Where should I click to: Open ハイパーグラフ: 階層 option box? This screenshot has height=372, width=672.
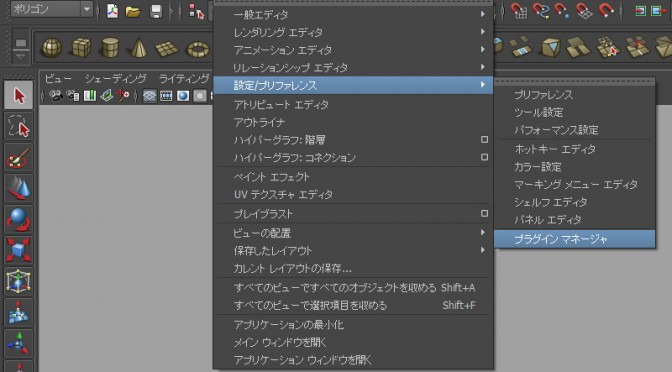click(x=484, y=140)
